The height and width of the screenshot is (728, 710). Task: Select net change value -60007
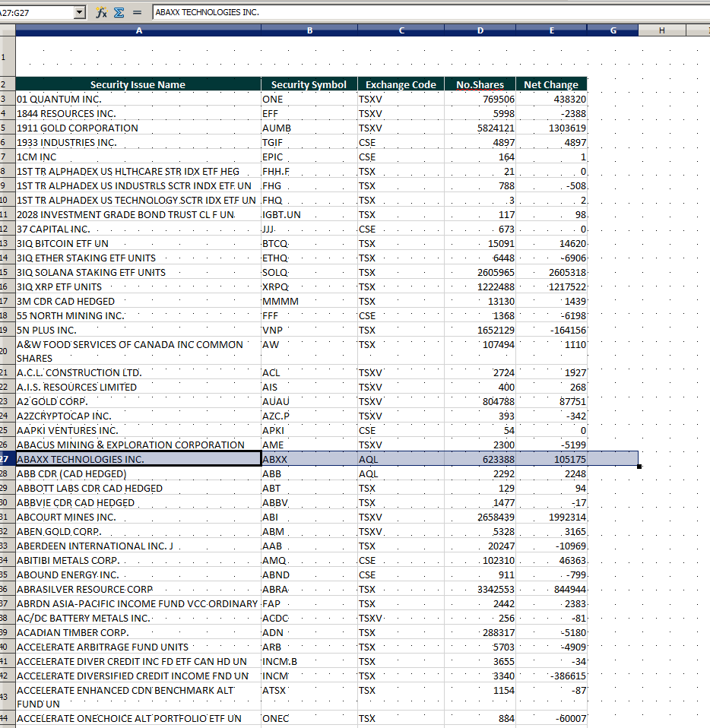[552, 718]
